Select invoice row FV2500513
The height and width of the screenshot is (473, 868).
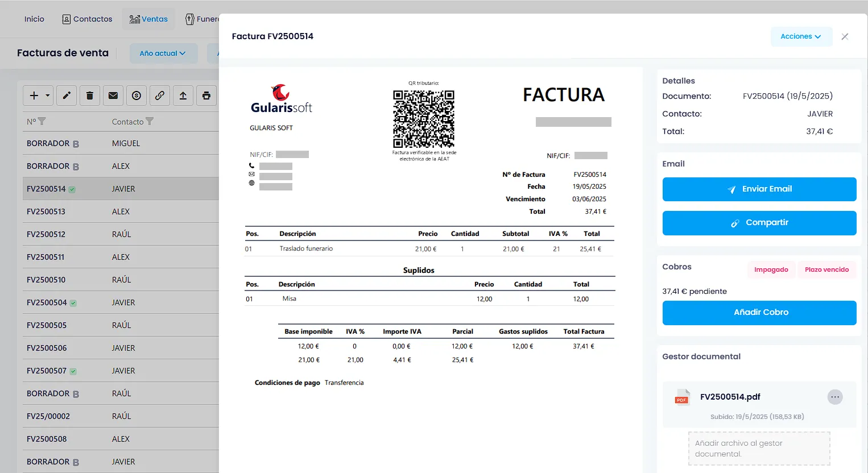[121, 211]
